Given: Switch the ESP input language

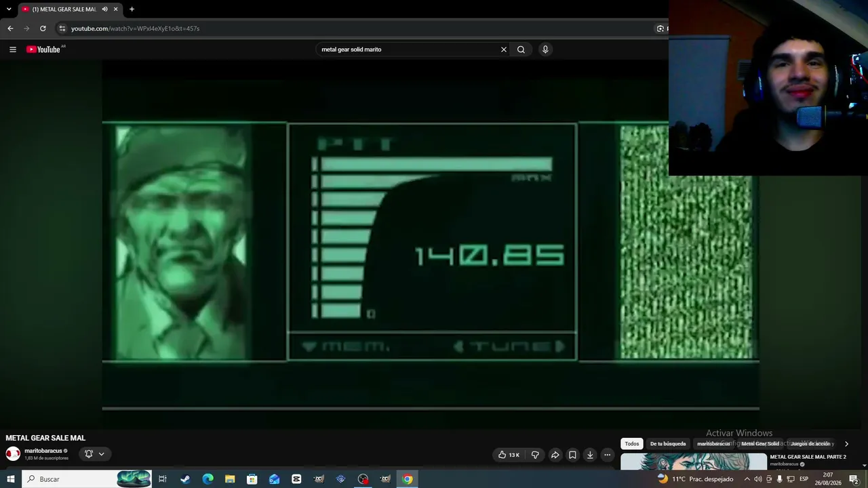Looking at the screenshot, I should 804,479.
